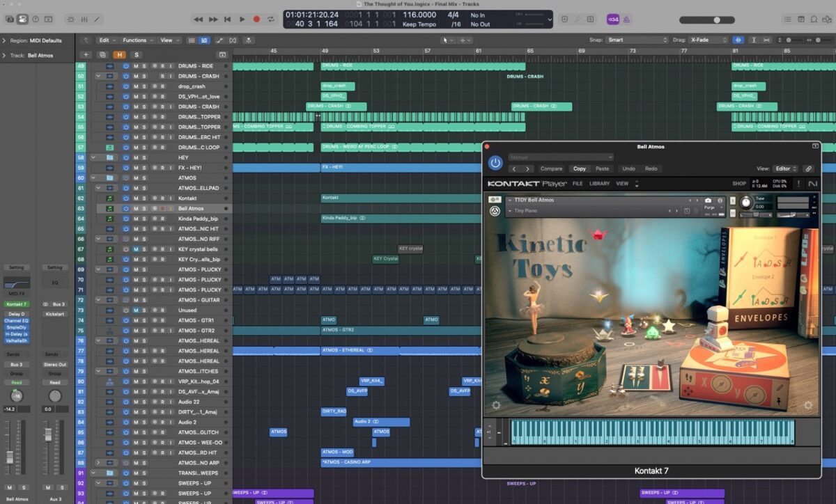Click the Record button in the transport

256,19
